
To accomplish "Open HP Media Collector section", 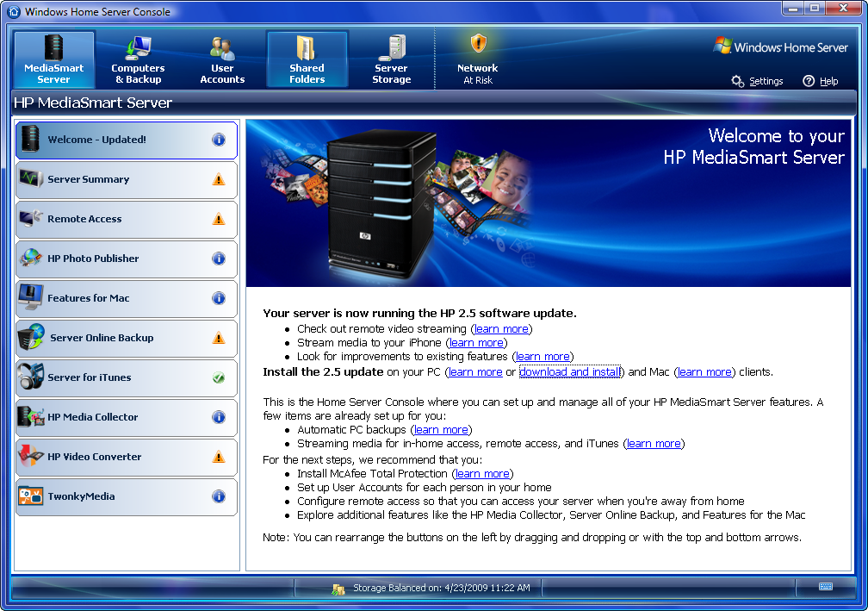I will coord(127,417).
